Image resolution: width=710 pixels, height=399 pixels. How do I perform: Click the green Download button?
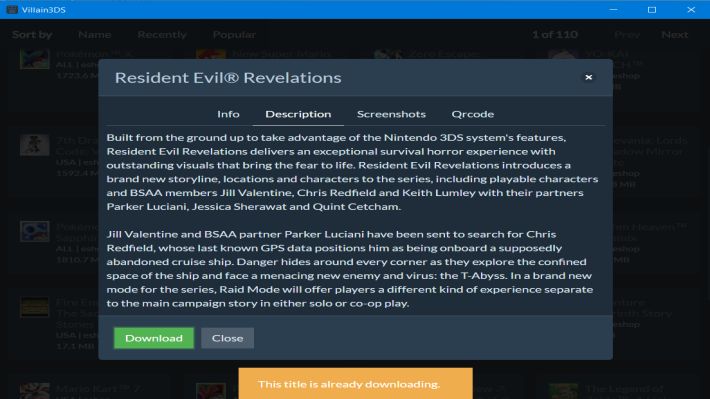154,338
